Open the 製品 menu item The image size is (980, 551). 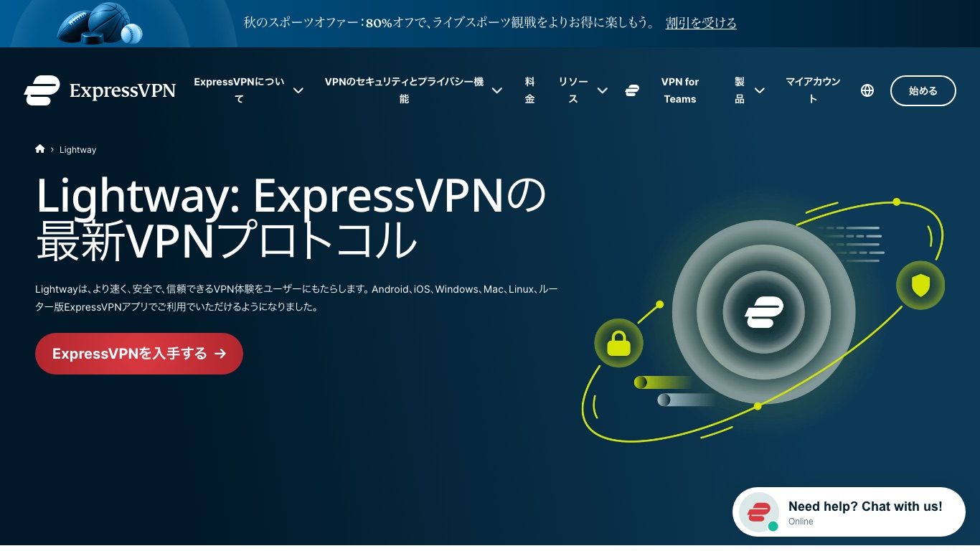coord(740,90)
